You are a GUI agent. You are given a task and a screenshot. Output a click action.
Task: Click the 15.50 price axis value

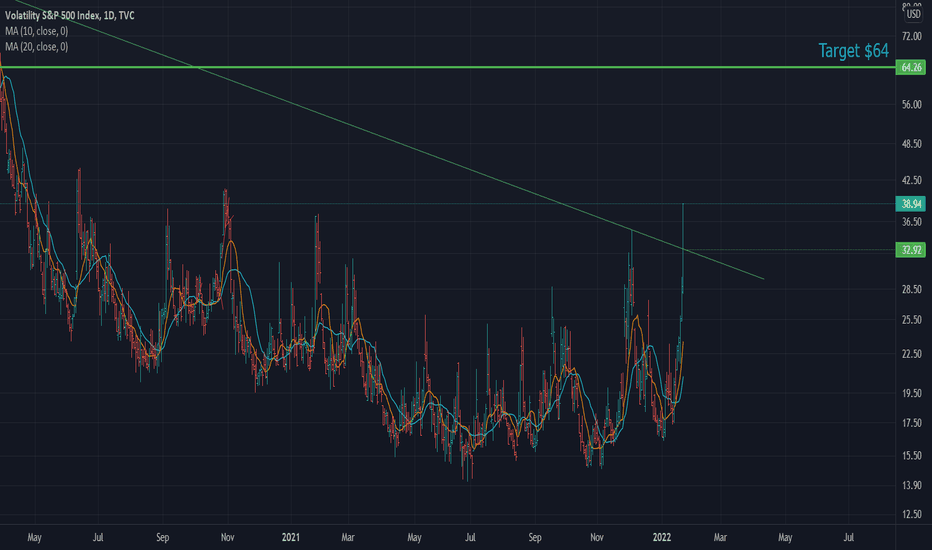click(911, 455)
